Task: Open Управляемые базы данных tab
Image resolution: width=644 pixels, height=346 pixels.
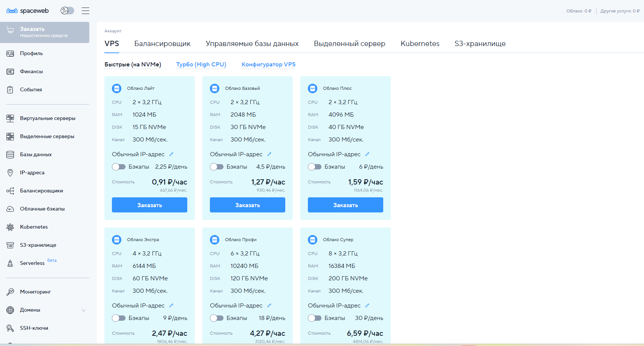Action: pos(252,44)
